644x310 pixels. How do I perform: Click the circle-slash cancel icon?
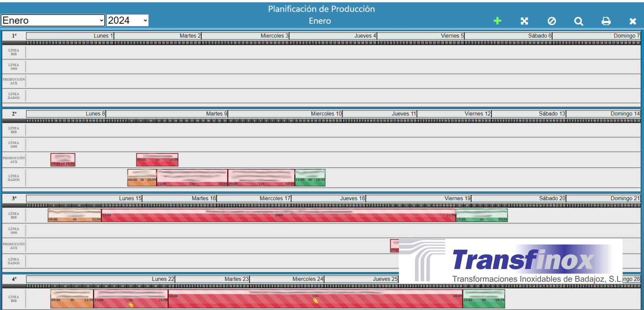[x=552, y=21]
